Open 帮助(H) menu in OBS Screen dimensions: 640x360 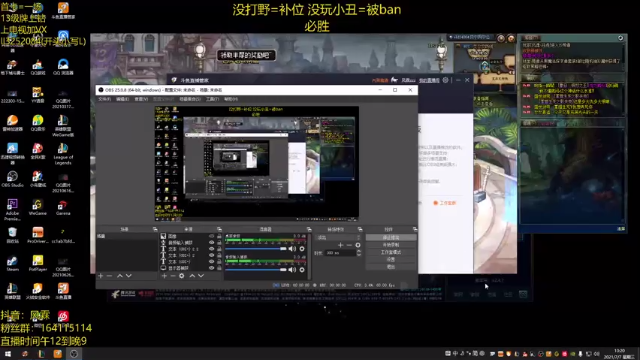pyautogui.click(x=231, y=99)
